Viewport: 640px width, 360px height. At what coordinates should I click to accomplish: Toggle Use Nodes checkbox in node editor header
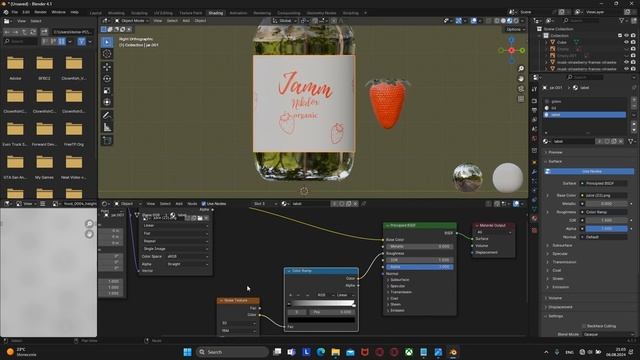click(204, 204)
